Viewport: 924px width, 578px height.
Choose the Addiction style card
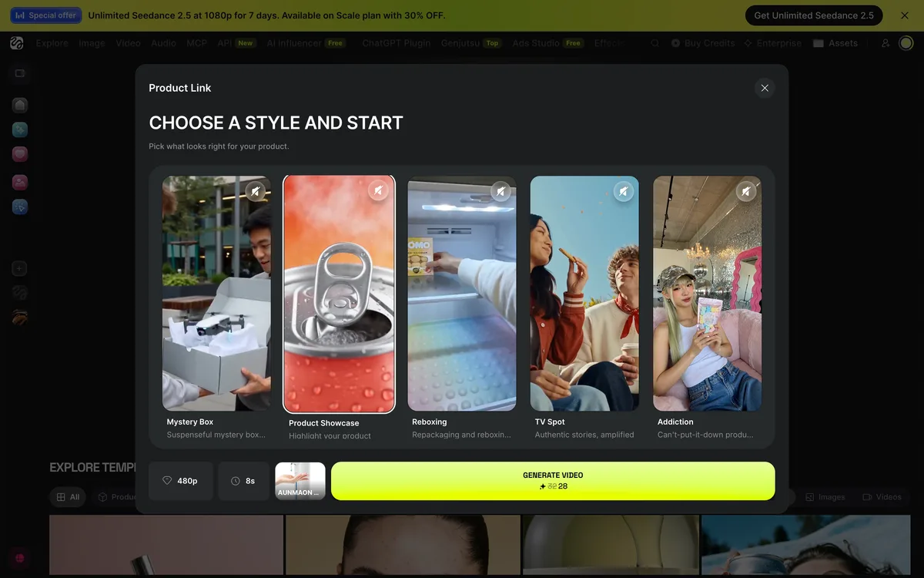(707, 308)
